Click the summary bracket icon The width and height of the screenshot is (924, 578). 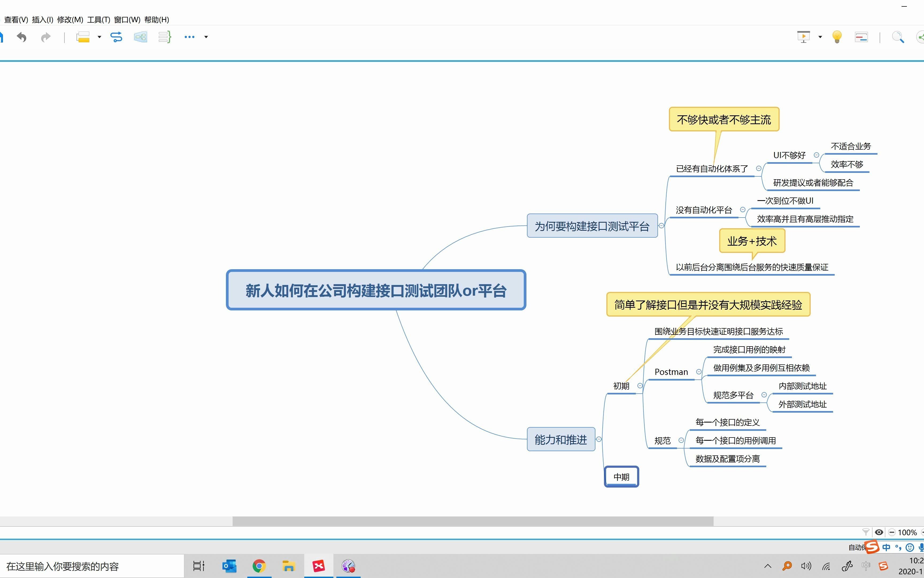(165, 37)
